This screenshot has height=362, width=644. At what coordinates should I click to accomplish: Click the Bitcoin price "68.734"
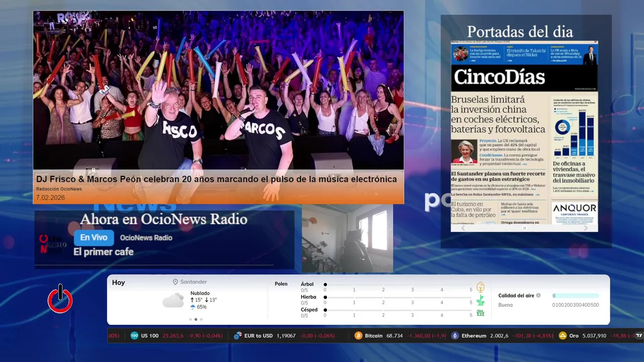(x=394, y=336)
